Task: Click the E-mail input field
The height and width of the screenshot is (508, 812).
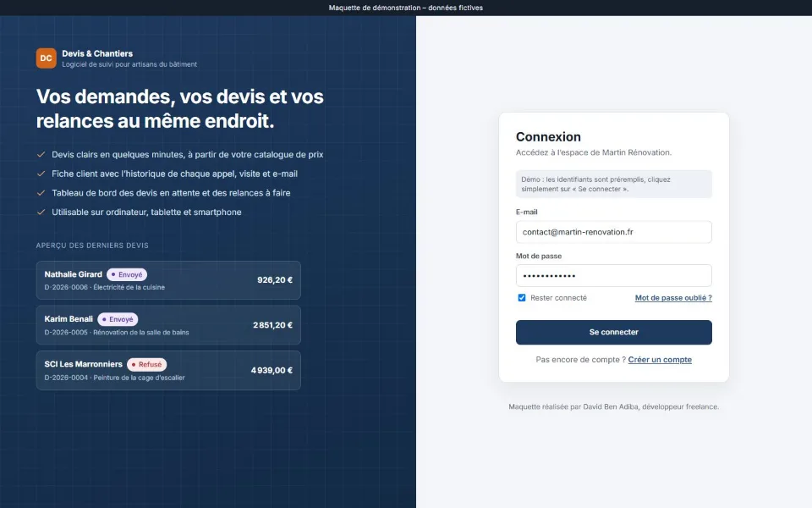Action: click(614, 232)
